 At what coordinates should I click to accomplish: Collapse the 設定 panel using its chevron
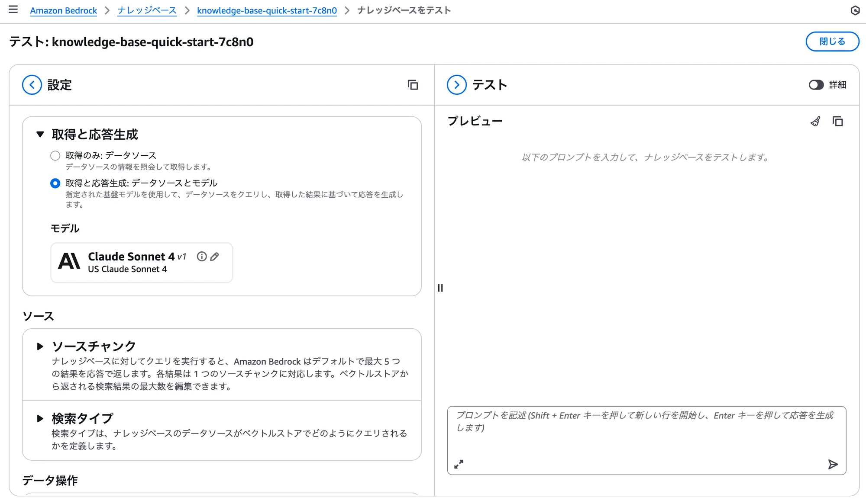[x=31, y=85]
